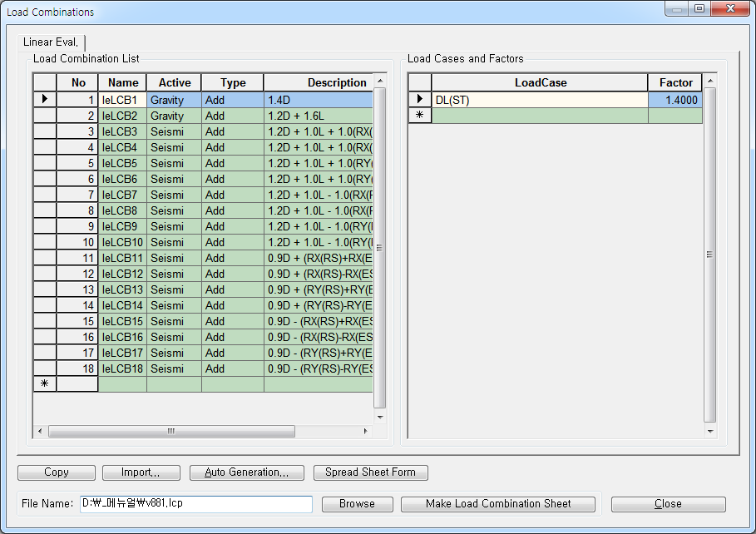Select the 1.4000 factor cell
This screenshot has width=756, height=534.
[x=675, y=100]
